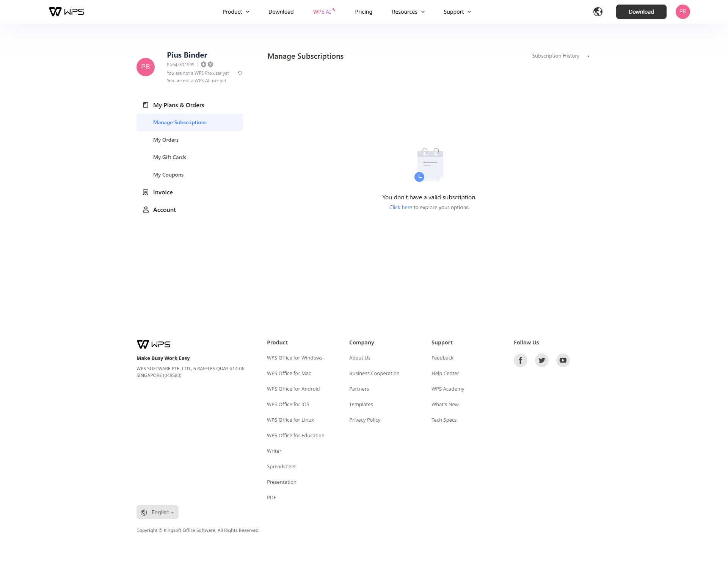
Task: Open My Coupons in the sidebar
Action: coord(168,175)
